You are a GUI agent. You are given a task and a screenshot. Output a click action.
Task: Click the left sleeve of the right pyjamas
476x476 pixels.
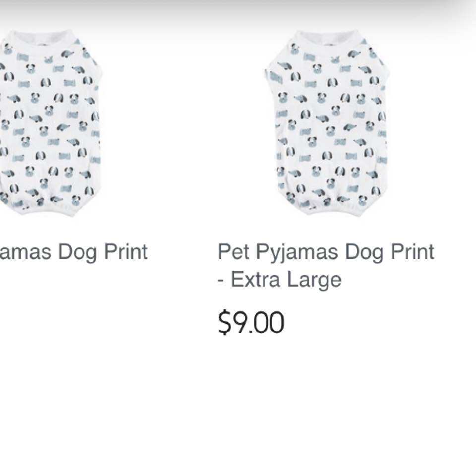pos(274,76)
